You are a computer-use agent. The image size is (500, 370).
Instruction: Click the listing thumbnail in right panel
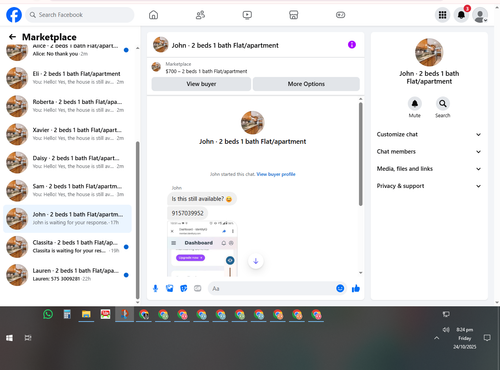click(429, 52)
